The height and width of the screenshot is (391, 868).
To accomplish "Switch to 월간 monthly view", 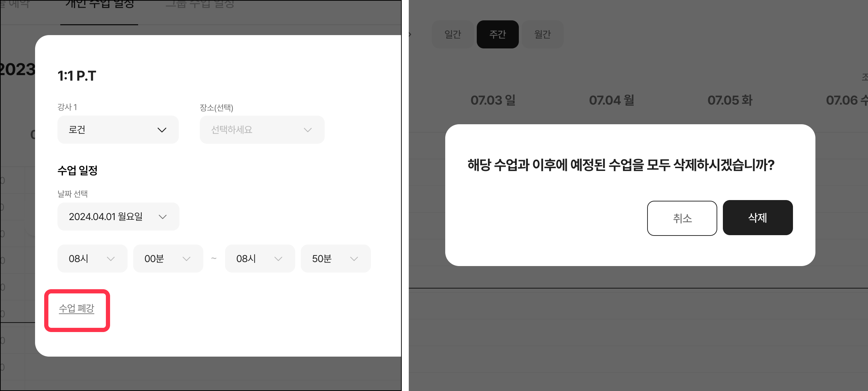I will click(543, 34).
